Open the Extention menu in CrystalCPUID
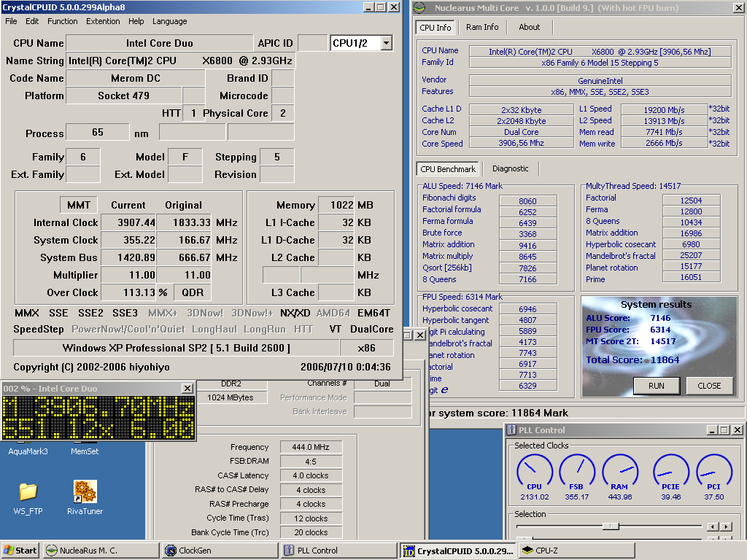The height and width of the screenshot is (560, 747). click(x=103, y=21)
